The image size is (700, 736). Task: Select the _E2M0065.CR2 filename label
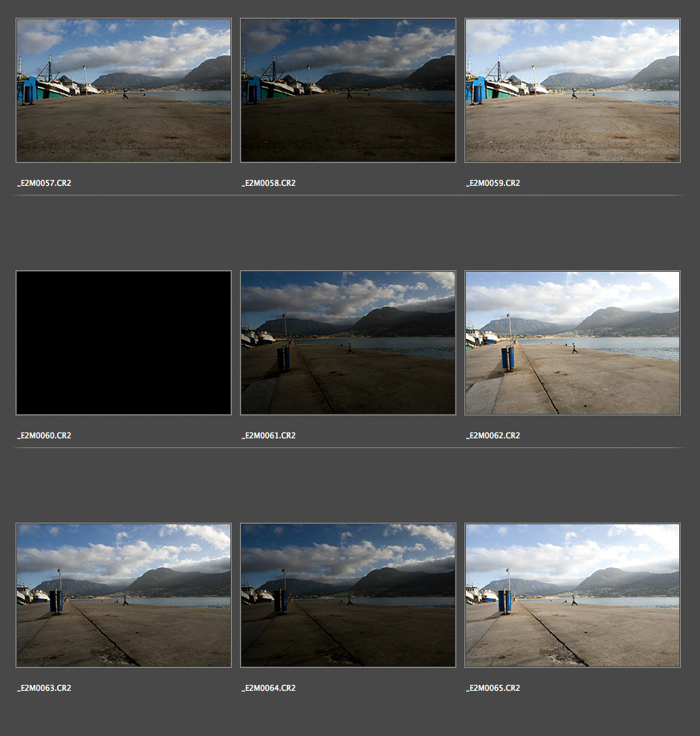point(493,688)
